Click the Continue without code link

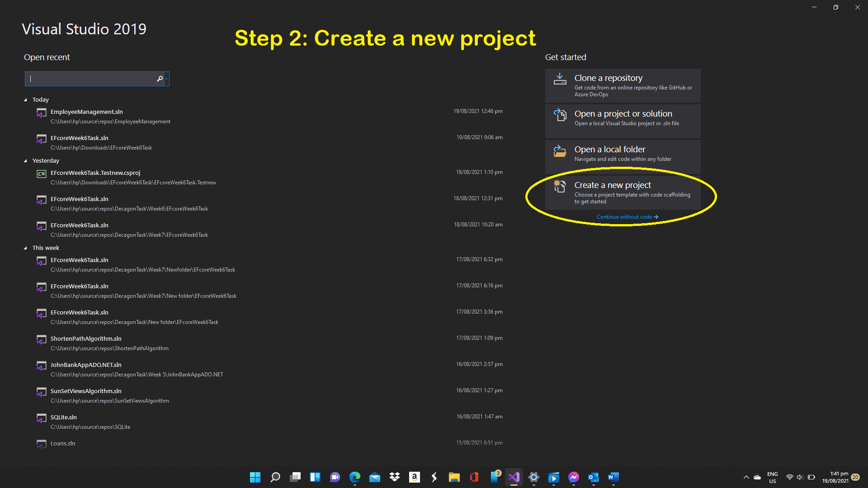click(627, 216)
